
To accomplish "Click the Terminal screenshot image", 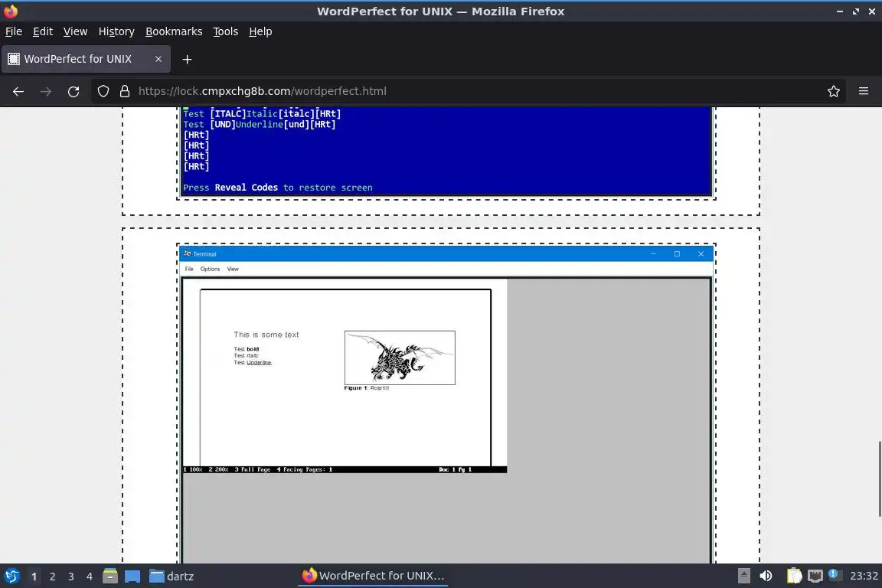I will click(446, 404).
